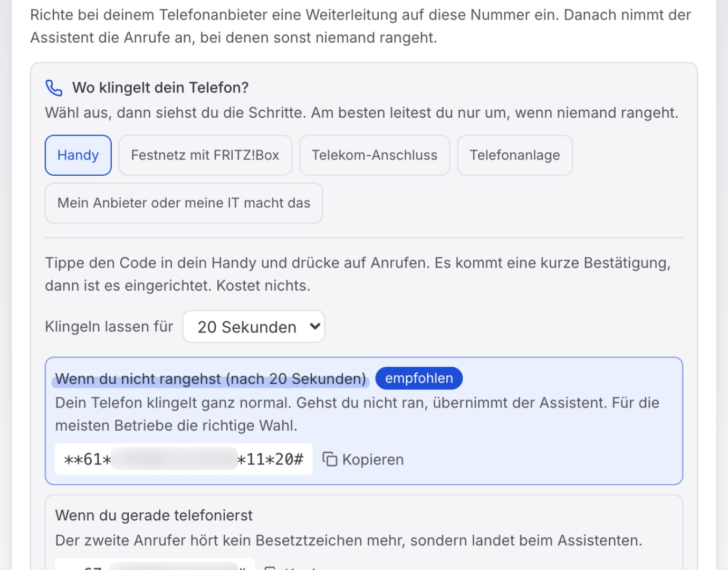This screenshot has width=728, height=570.
Task: Copy the **61* forwarding code via Kopieren
Action: [x=363, y=459]
